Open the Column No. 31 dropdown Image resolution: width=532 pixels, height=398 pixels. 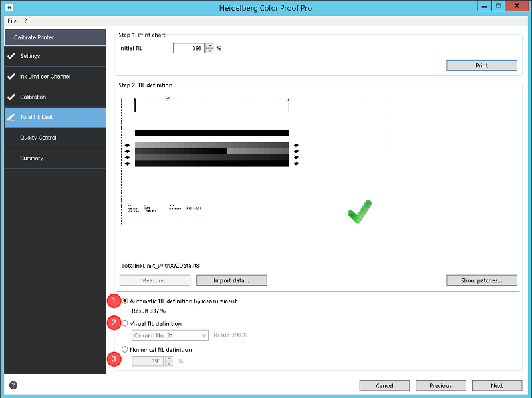[x=170, y=335]
